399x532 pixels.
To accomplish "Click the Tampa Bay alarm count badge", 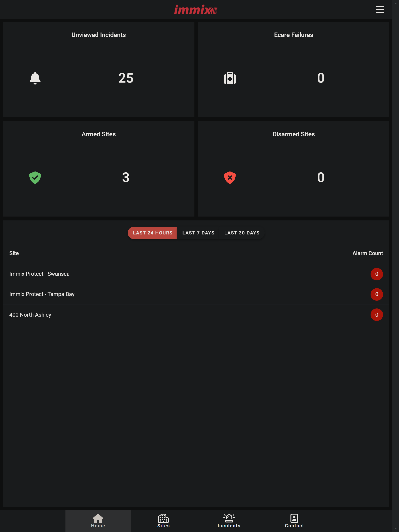I will [x=377, y=294].
